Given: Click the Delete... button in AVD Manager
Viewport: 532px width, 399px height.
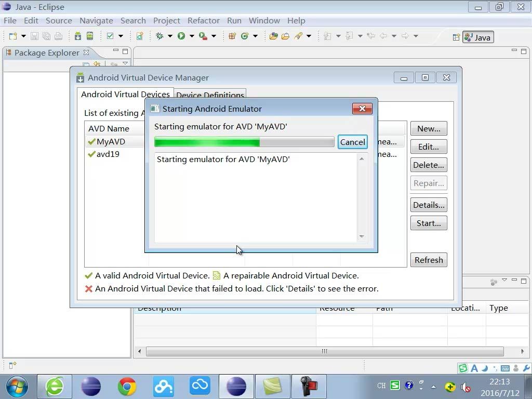Looking at the screenshot, I should pos(429,165).
